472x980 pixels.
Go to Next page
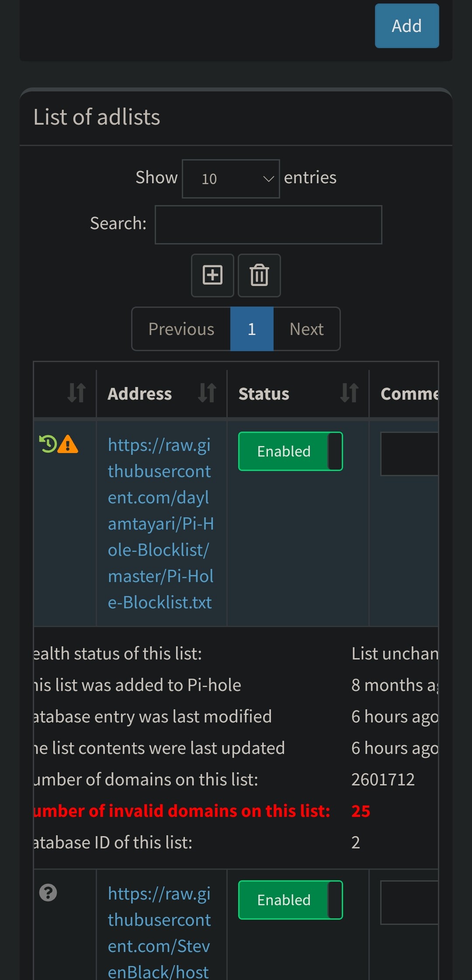[x=307, y=329]
